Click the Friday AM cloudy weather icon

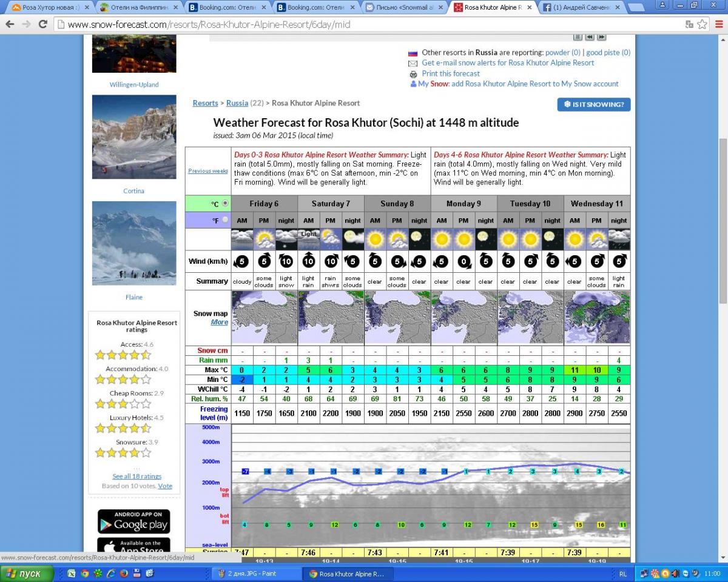tap(242, 239)
